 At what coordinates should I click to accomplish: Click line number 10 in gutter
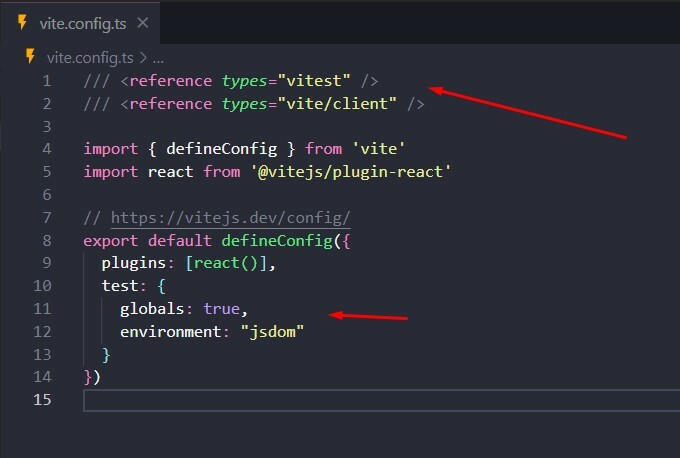click(x=42, y=286)
